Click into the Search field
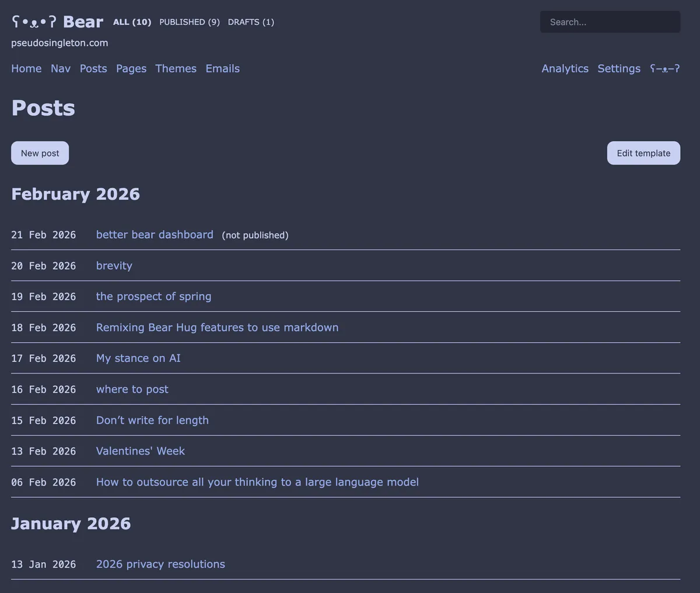The height and width of the screenshot is (593, 700). [610, 22]
